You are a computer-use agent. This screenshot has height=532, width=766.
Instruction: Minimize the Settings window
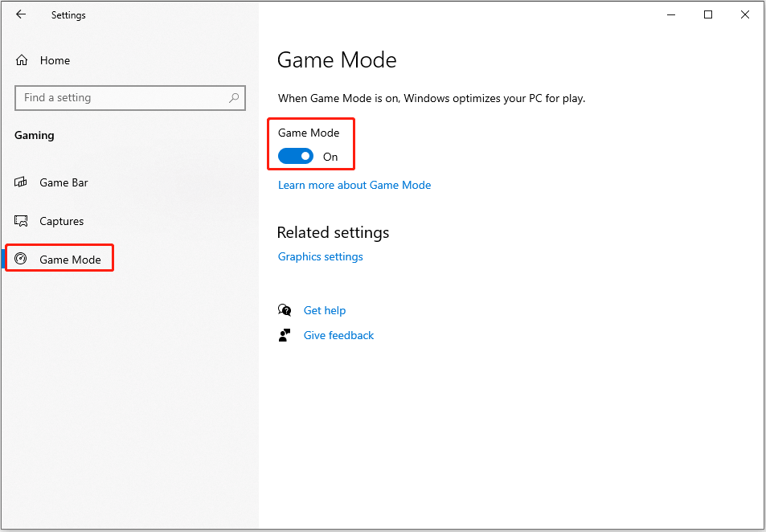coord(672,14)
